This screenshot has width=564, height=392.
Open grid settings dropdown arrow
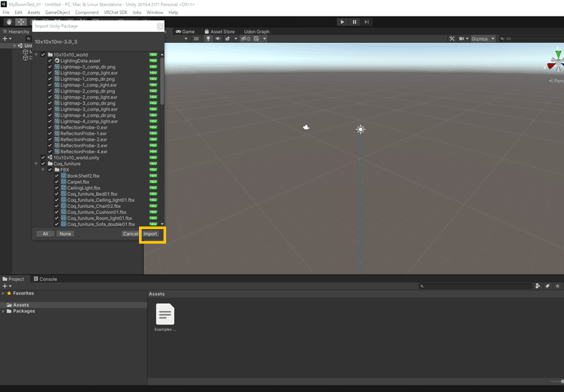[264, 38]
